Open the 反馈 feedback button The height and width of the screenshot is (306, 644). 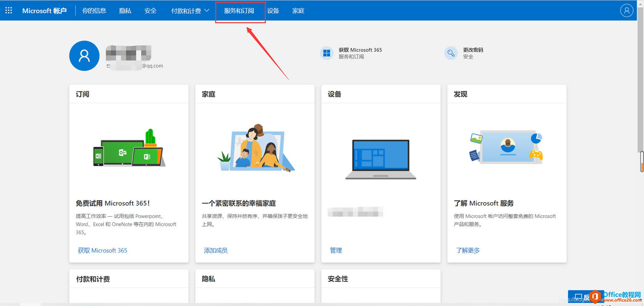point(586,297)
